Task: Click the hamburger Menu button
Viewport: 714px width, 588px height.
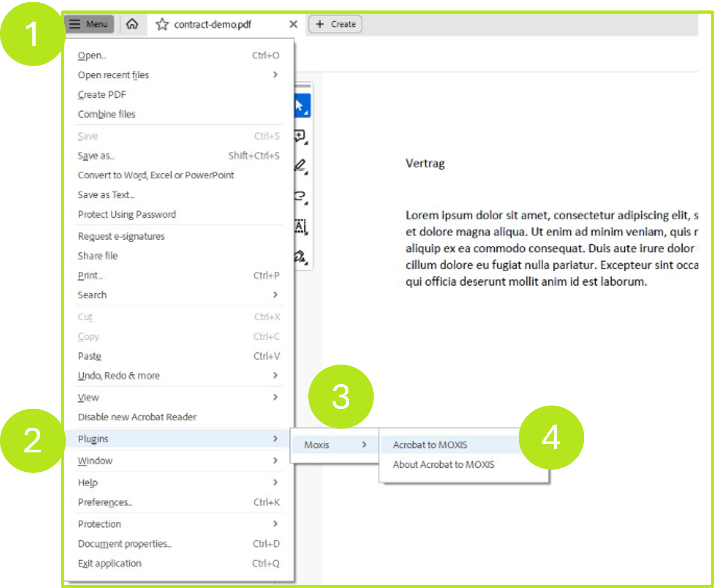Action: 89,24
